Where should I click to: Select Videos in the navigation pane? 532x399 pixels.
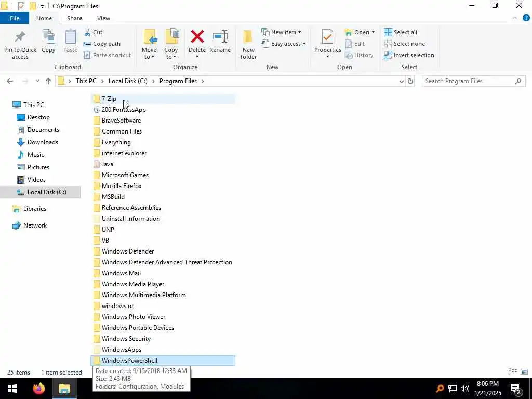coord(36,180)
